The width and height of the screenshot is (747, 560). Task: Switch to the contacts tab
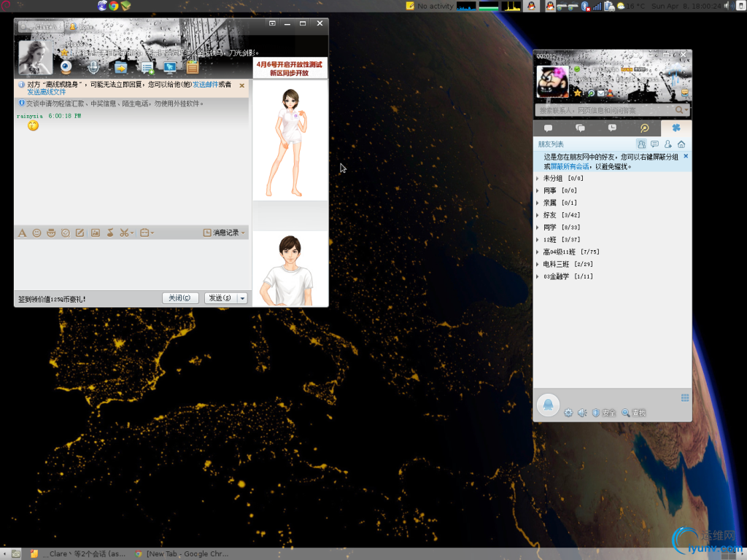549,128
